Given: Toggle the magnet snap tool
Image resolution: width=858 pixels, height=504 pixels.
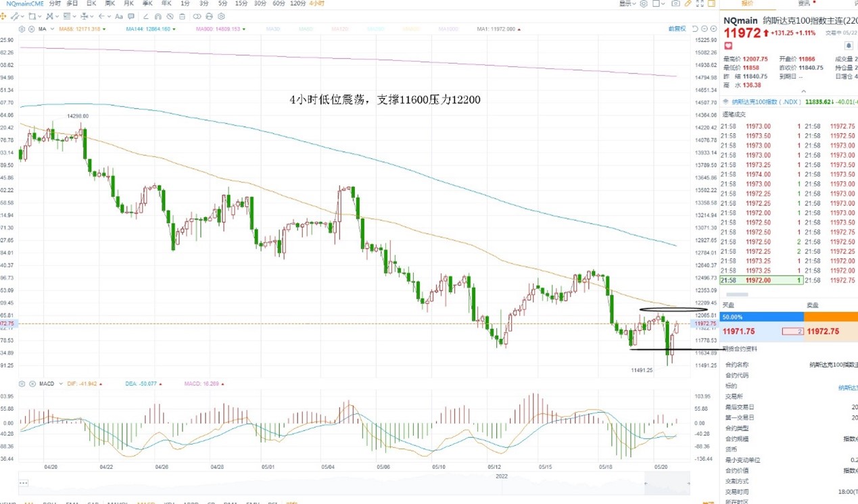Looking at the screenshot, I should point(158,16).
